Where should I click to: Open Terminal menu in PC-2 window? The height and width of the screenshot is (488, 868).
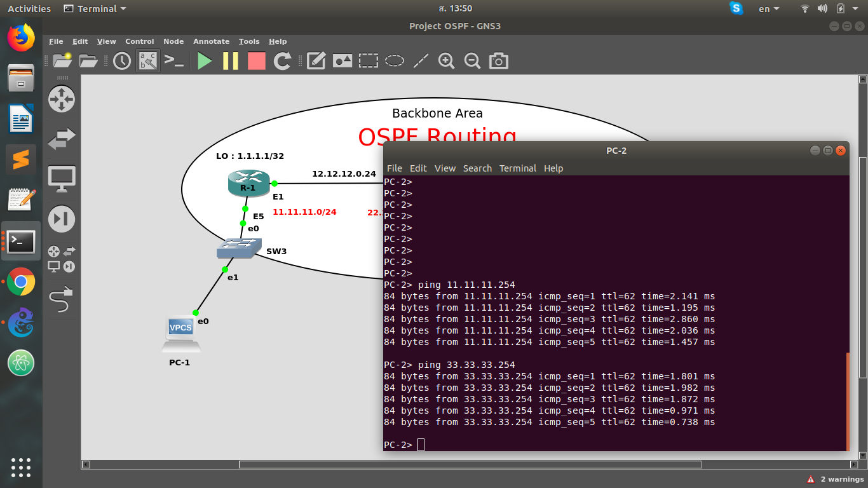(518, 168)
